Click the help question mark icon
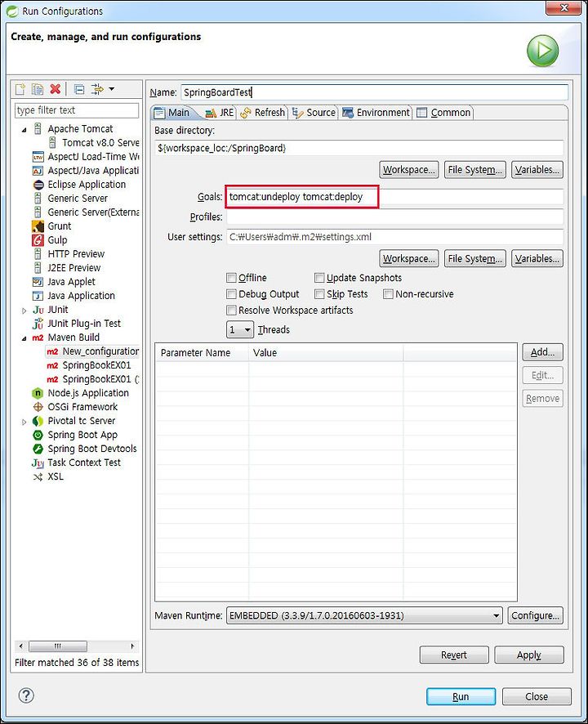Viewport: 588px width, 724px height. [26, 695]
